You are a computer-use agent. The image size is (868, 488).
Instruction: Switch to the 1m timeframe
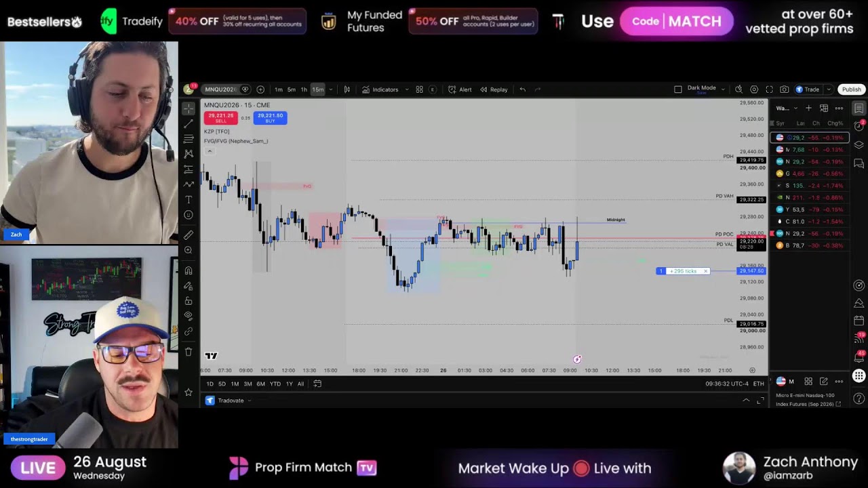(x=279, y=89)
